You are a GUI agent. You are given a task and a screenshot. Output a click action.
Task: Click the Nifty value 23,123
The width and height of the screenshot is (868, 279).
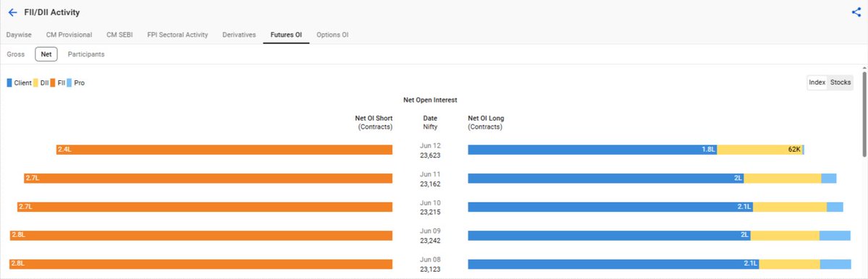coord(430,270)
